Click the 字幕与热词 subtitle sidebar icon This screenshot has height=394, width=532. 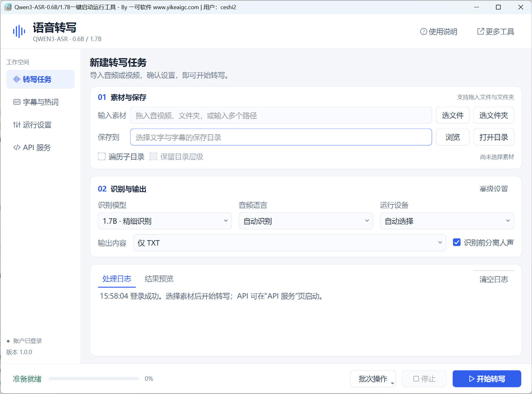click(x=17, y=102)
